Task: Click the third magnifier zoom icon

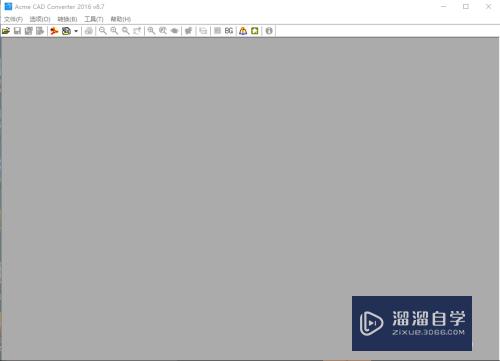Action: point(125,31)
